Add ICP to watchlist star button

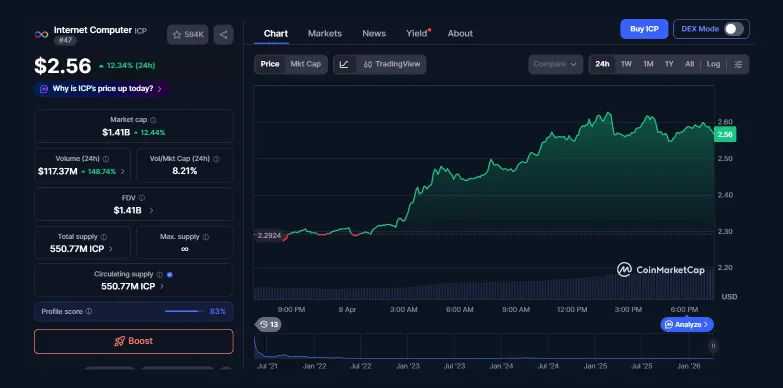(187, 34)
